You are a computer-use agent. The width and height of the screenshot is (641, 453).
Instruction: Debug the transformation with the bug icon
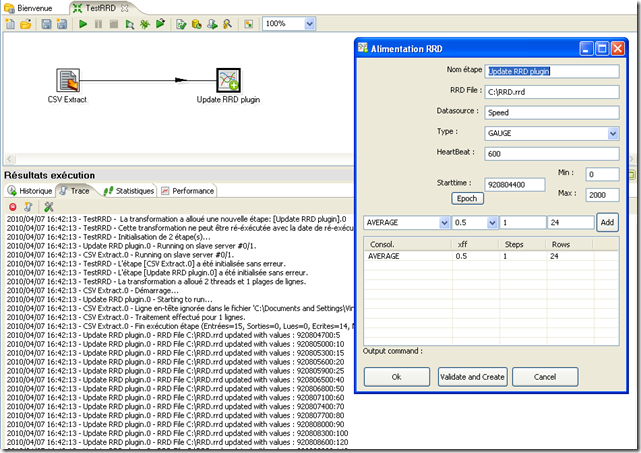145,24
